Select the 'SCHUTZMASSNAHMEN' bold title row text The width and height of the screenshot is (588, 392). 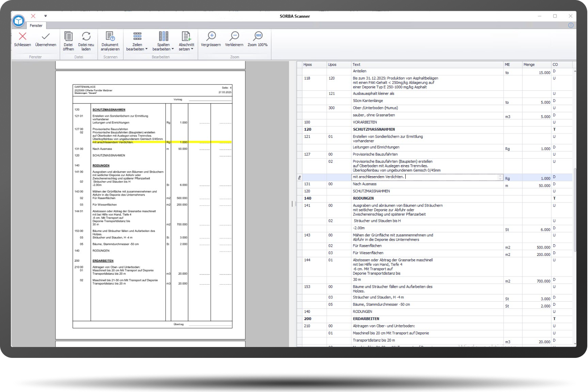(x=374, y=130)
